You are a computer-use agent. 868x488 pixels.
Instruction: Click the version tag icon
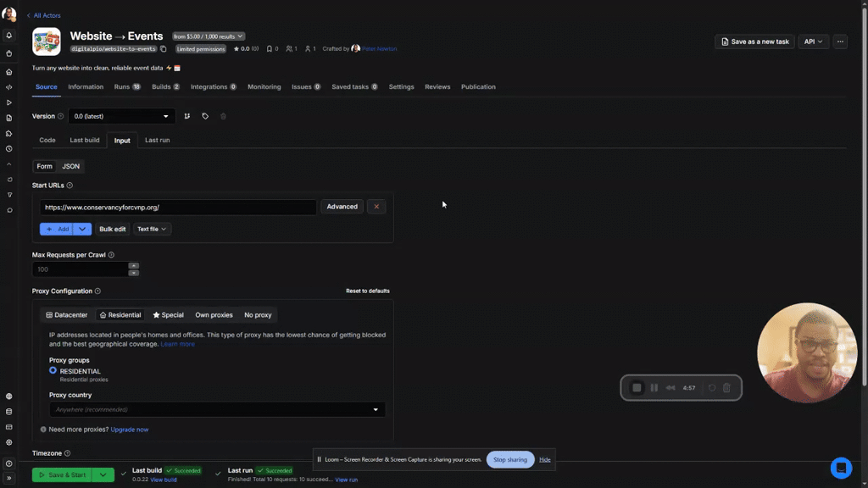[x=205, y=116]
